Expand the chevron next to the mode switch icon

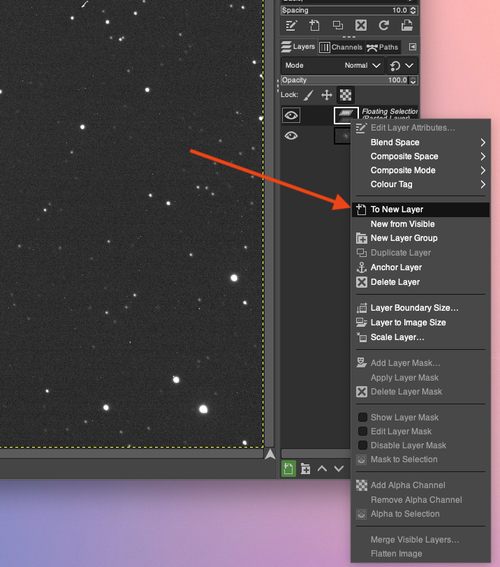(409, 66)
